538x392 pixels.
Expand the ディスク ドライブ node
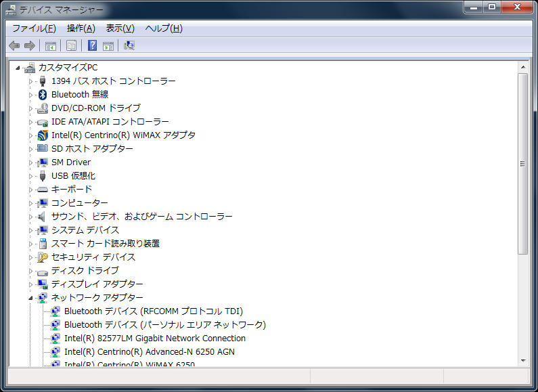tap(30, 271)
